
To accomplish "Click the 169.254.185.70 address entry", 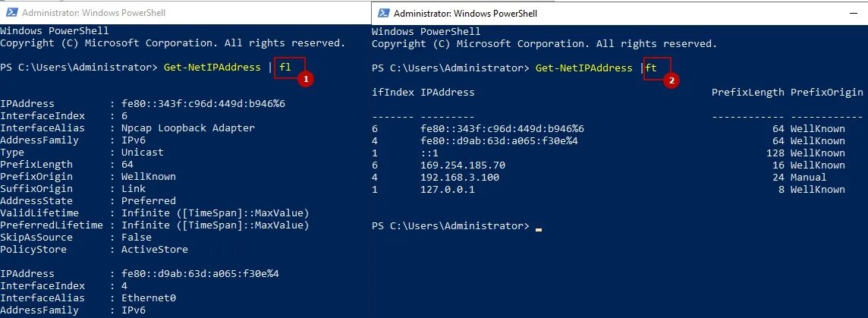I will [x=463, y=165].
